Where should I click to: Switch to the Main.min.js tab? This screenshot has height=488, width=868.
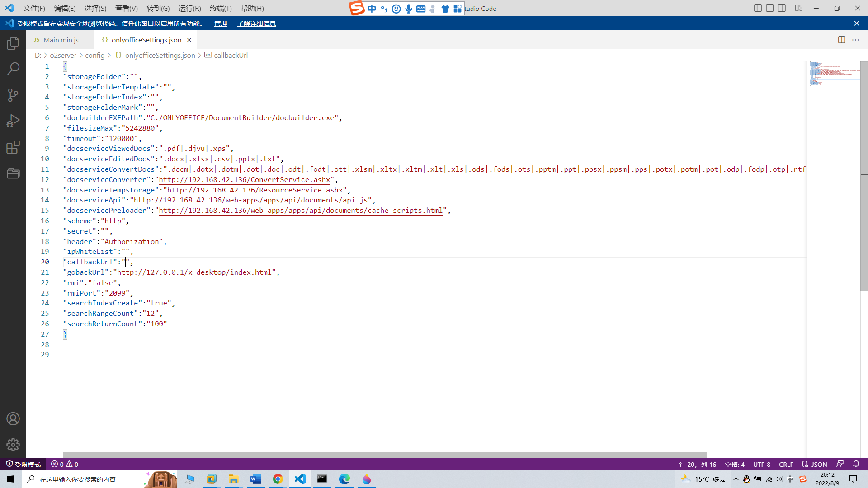click(61, 40)
